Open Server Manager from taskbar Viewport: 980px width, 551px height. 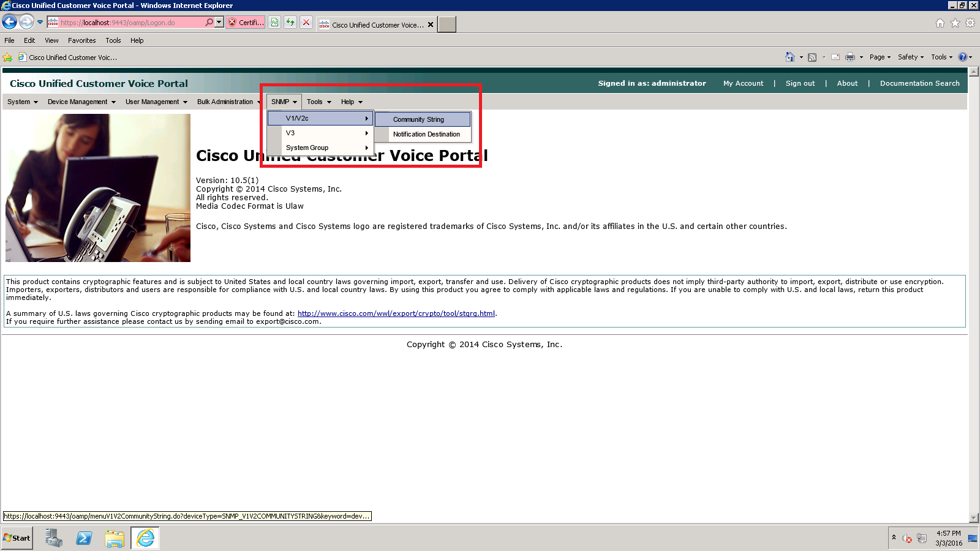(x=54, y=538)
